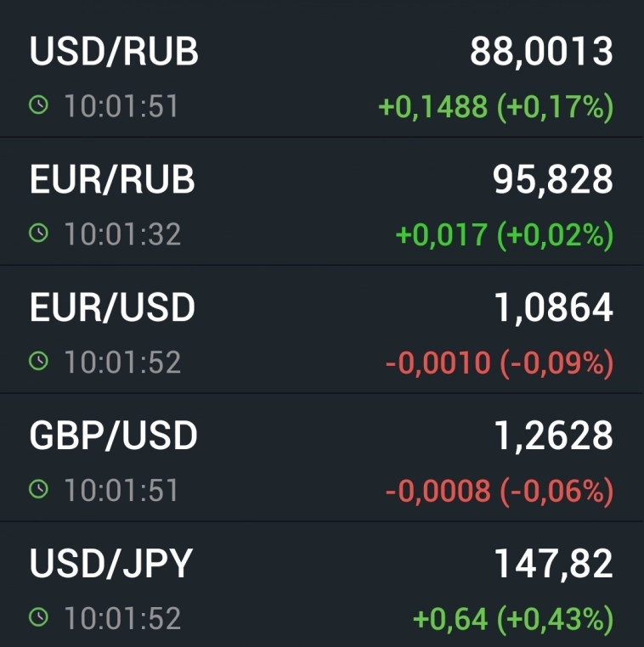Click the clock icon under EUR/USD
Image resolution: width=644 pixels, height=647 pixels.
39,362
